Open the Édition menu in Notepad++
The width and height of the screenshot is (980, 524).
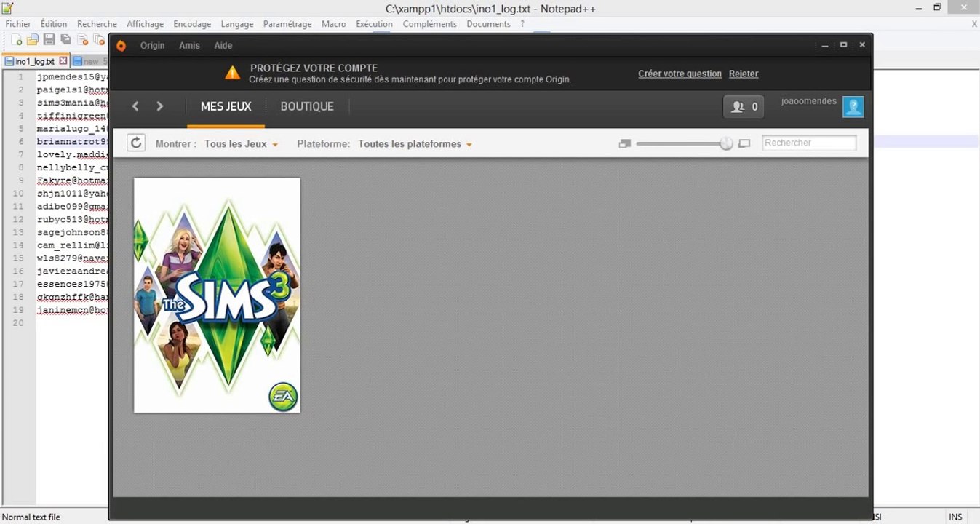[x=54, y=24]
